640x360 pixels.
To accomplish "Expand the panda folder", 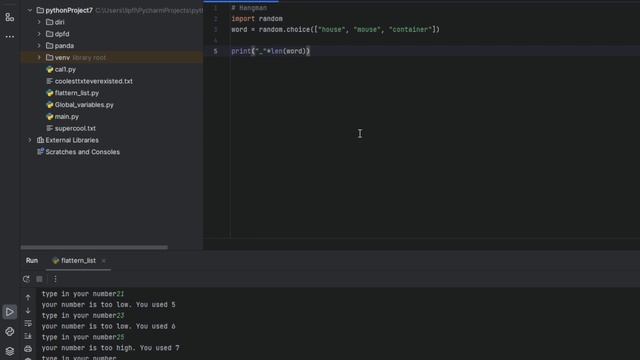I will tap(39, 46).
